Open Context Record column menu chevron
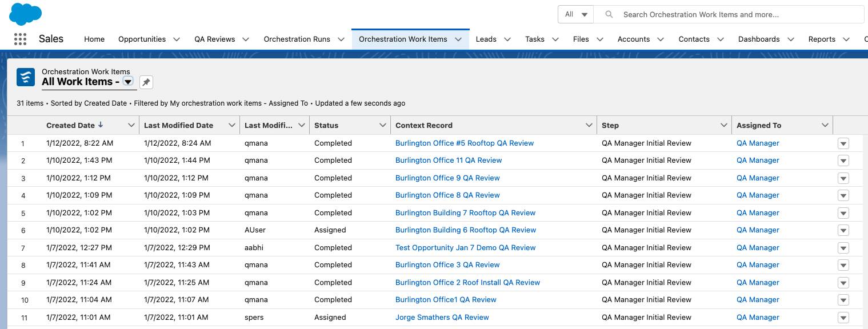 point(589,125)
